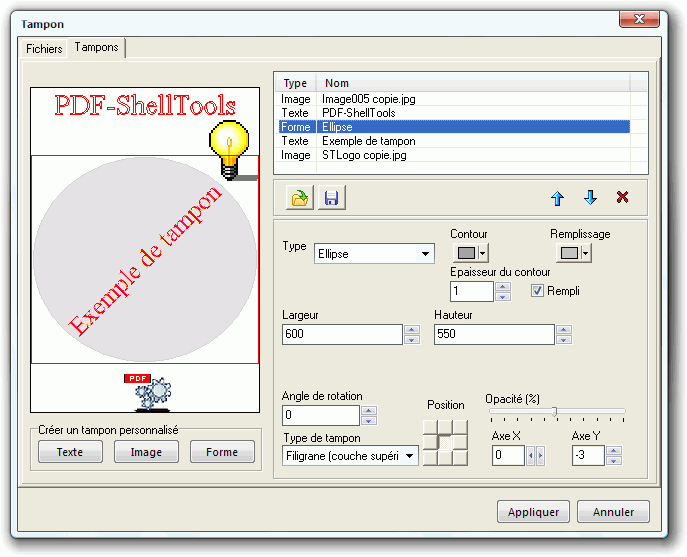Close the Tampon dialog window

click(639, 19)
